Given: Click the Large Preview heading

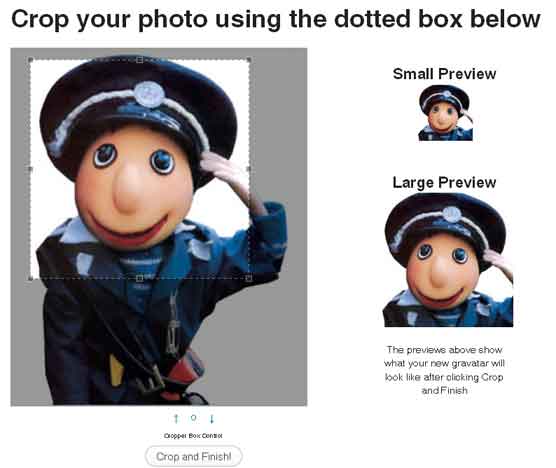Looking at the screenshot, I should click(444, 183).
